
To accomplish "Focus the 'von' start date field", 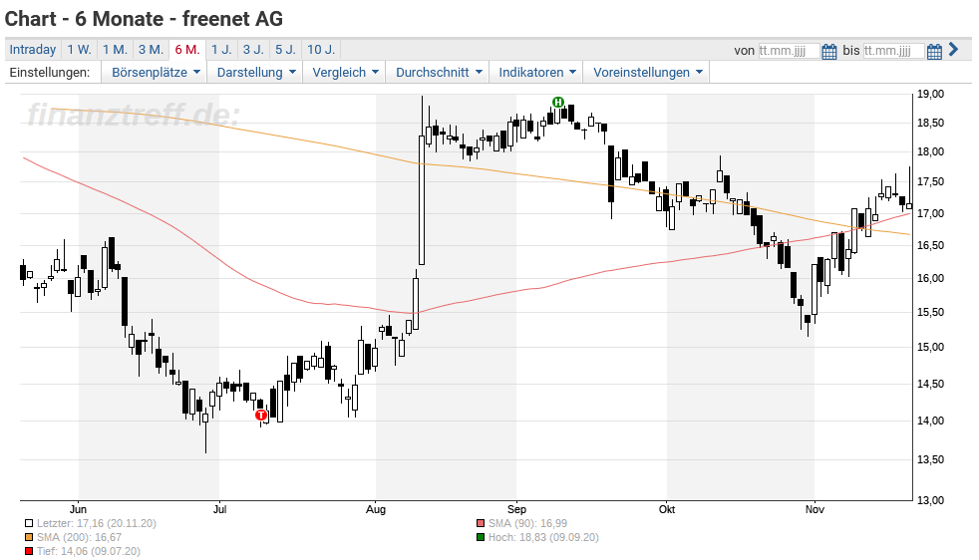I will coord(789,51).
